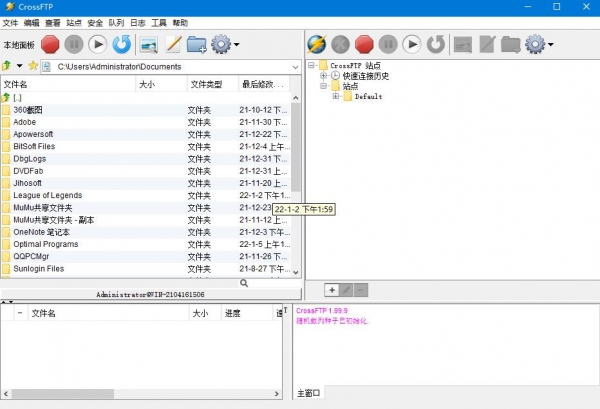Click the search magnifier below file list
The height and width of the screenshot is (409, 600).
click(244, 283)
